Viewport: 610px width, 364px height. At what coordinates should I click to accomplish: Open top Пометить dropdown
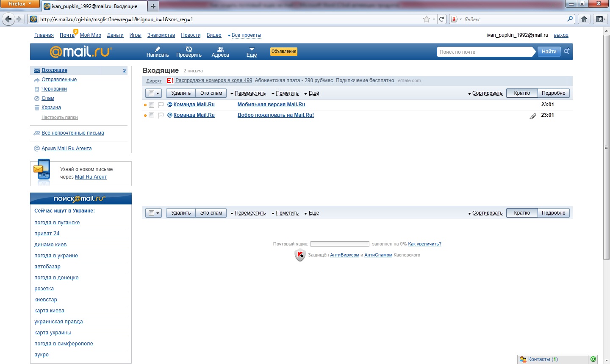coord(285,93)
